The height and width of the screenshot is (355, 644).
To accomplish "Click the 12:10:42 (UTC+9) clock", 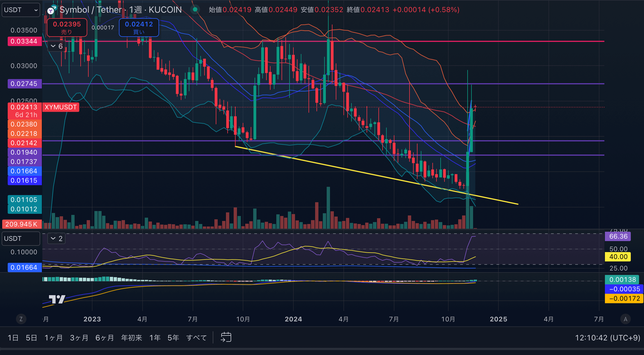I will coord(608,338).
